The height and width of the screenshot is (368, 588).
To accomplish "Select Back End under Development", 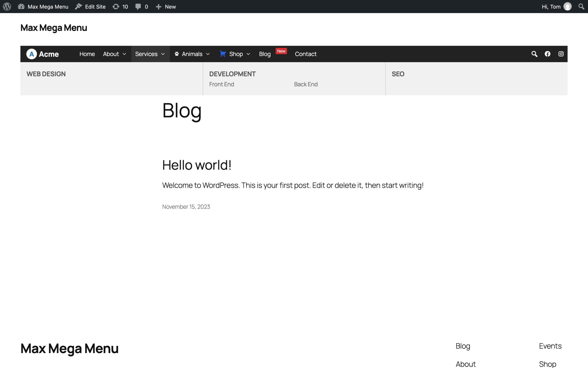I will coord(306,84).
